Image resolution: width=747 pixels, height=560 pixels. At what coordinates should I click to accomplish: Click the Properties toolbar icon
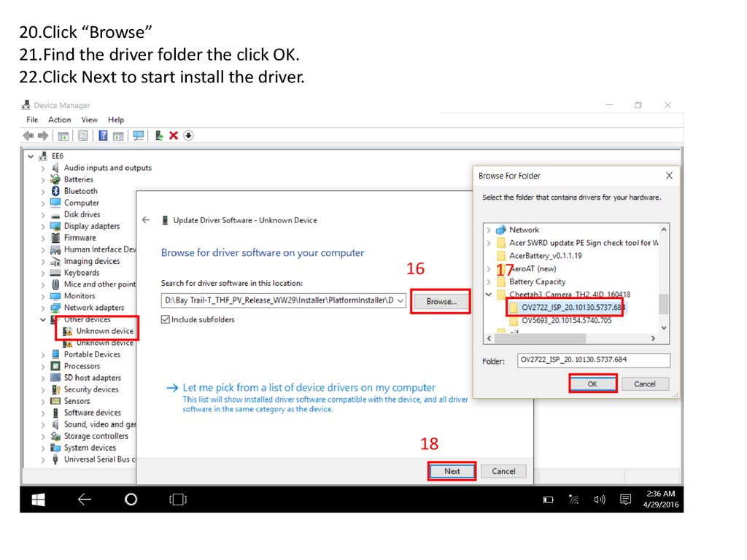pos(83,136)
